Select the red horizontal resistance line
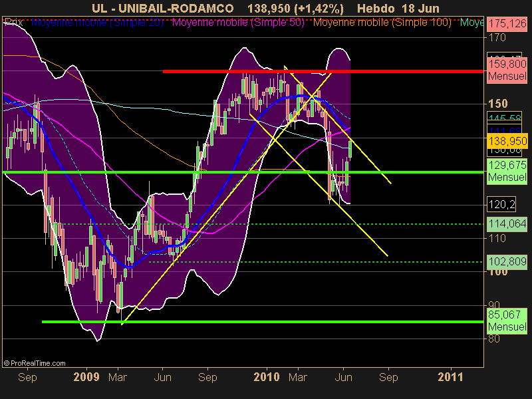532x399 pixels. click(323, 71)
